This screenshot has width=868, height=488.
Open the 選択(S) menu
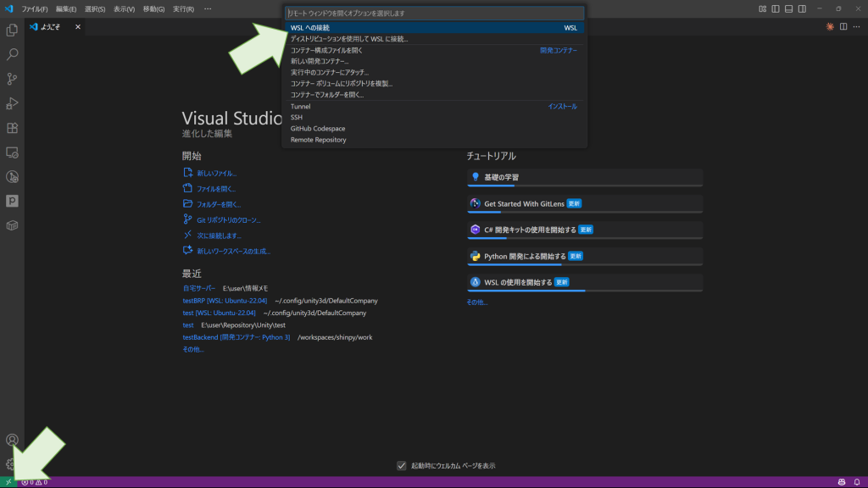[95, 8]
